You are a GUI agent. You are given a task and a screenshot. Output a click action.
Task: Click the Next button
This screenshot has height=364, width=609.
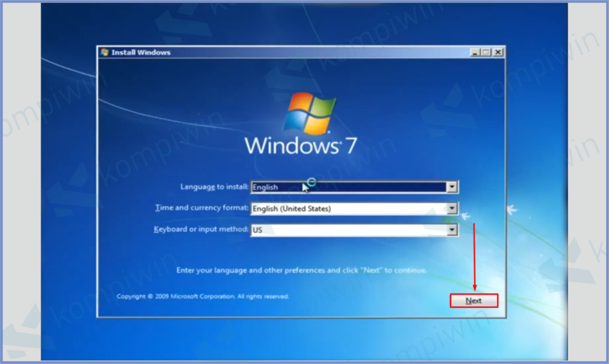tap(473, 301)
